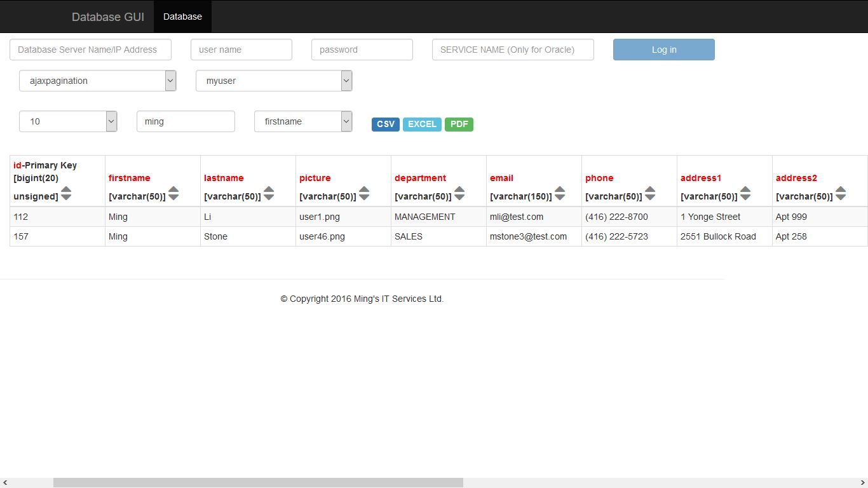Viewport: 868px width, 488px height.
Task: Sort by address1 column arrows
Action: (x=745, y=194)
